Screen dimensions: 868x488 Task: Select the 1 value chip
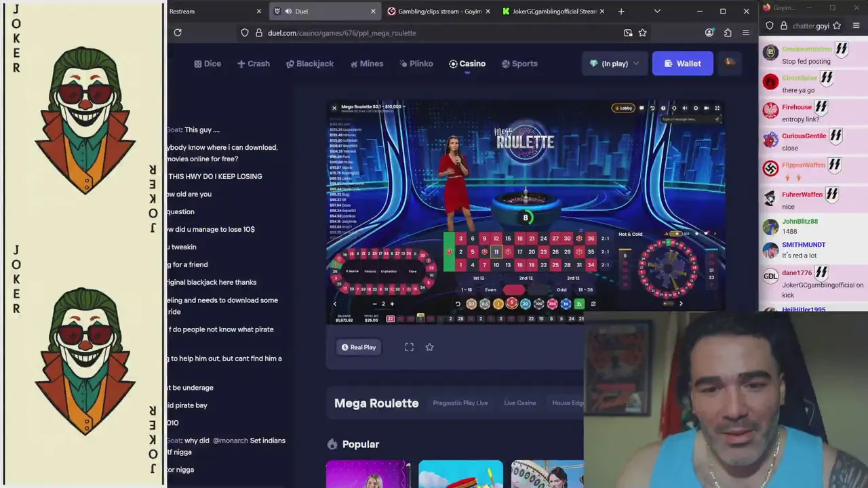pos(498,304)
